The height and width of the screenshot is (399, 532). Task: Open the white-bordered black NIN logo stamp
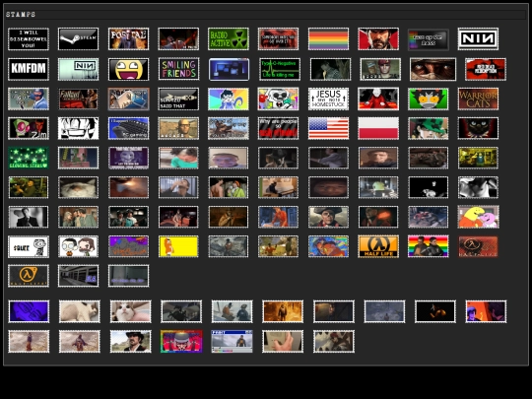[x=478, y=39]
